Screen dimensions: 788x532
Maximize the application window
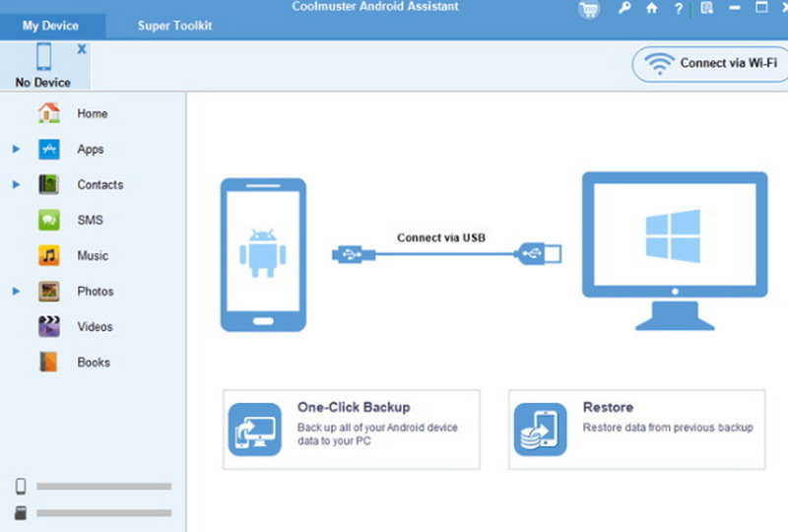(761, 7)
